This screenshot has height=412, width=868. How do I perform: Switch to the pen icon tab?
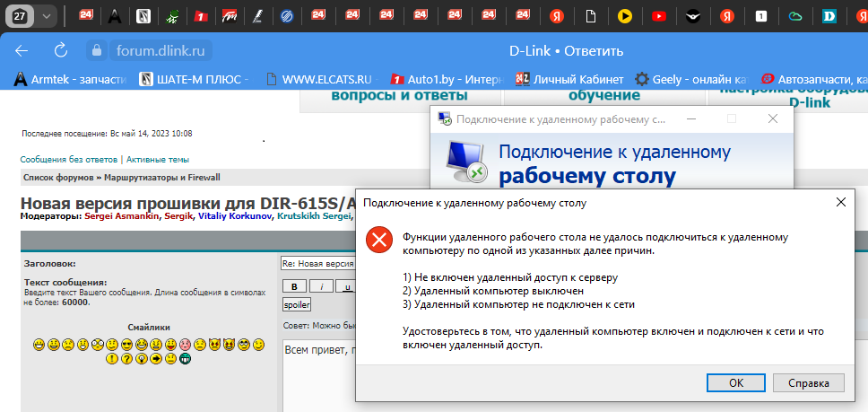click(256, 16)
